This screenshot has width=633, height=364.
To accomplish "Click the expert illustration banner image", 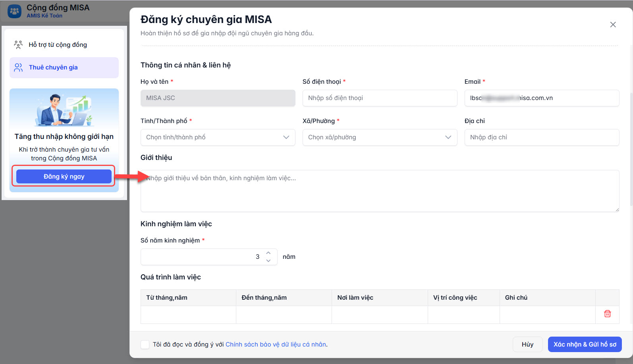I will click(x=64, y=109).
